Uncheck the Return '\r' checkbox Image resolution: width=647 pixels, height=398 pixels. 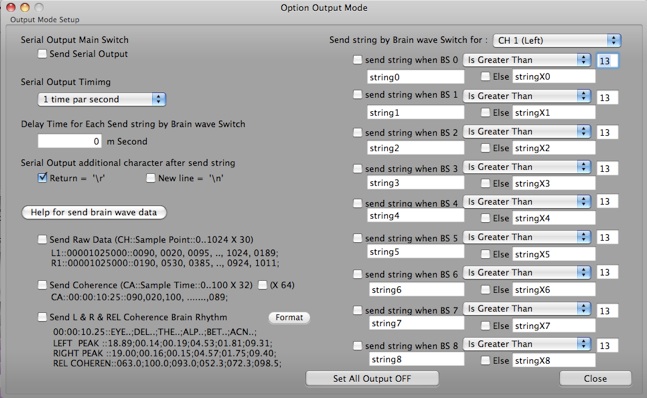(x=42, y=178)
